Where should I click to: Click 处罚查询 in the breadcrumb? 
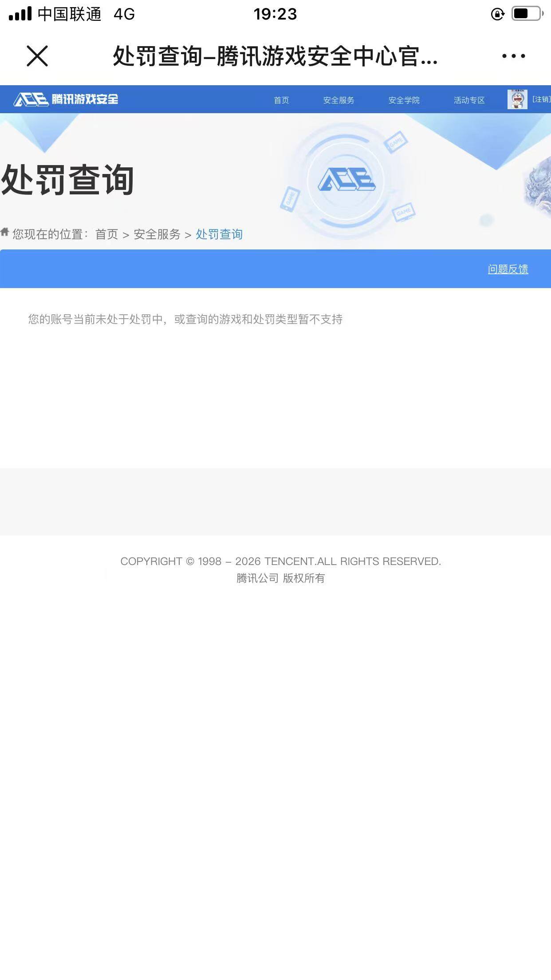(x=219, y=234)
